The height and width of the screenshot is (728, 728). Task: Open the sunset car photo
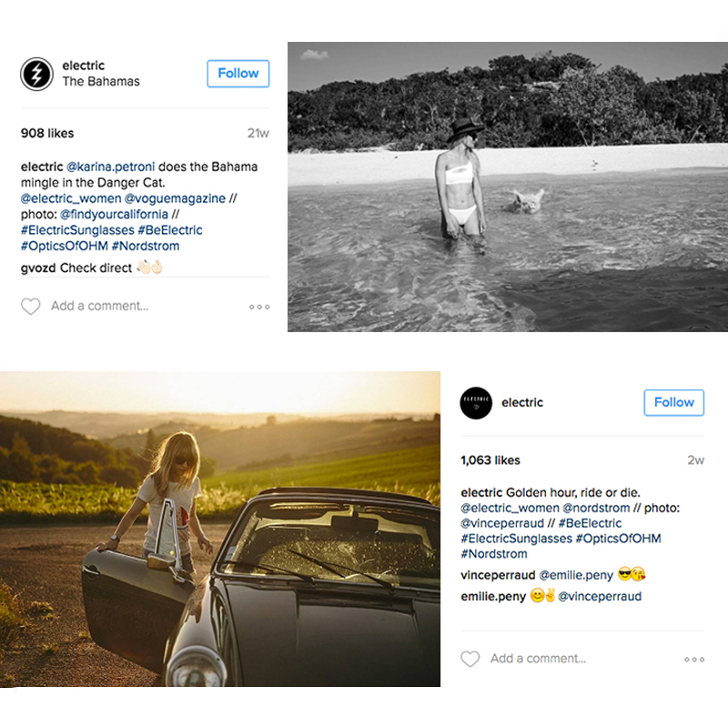click(x=220, y=529)
